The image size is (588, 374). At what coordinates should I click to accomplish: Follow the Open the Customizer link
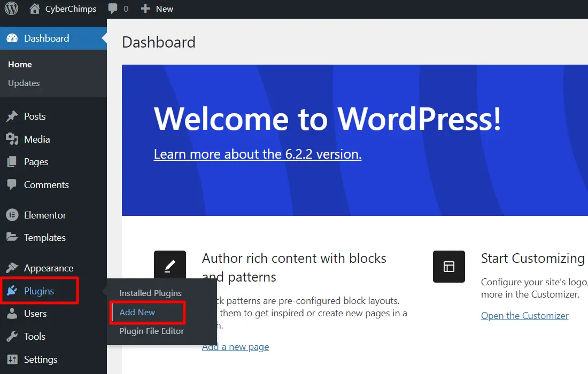(x=524, y=316)
